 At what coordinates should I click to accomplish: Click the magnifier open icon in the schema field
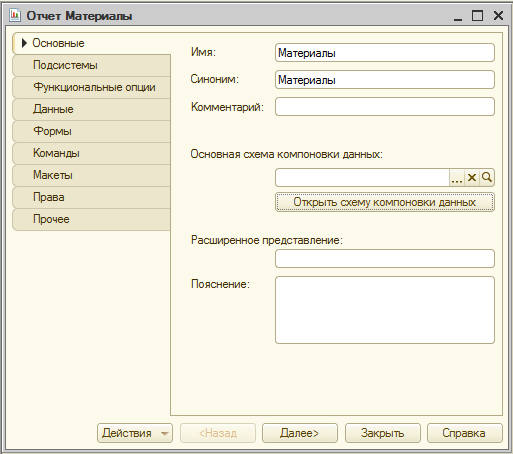click(x=487, y=178)
